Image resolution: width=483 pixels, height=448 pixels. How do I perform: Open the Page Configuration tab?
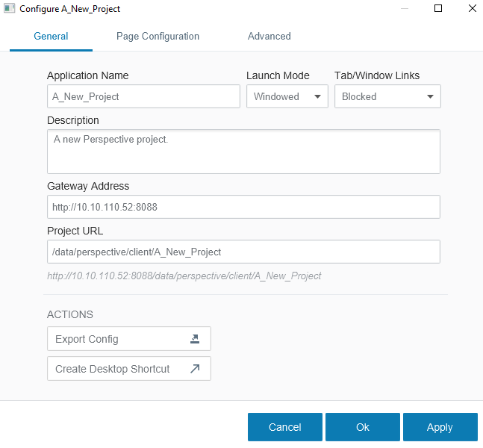tap(158, 37)
